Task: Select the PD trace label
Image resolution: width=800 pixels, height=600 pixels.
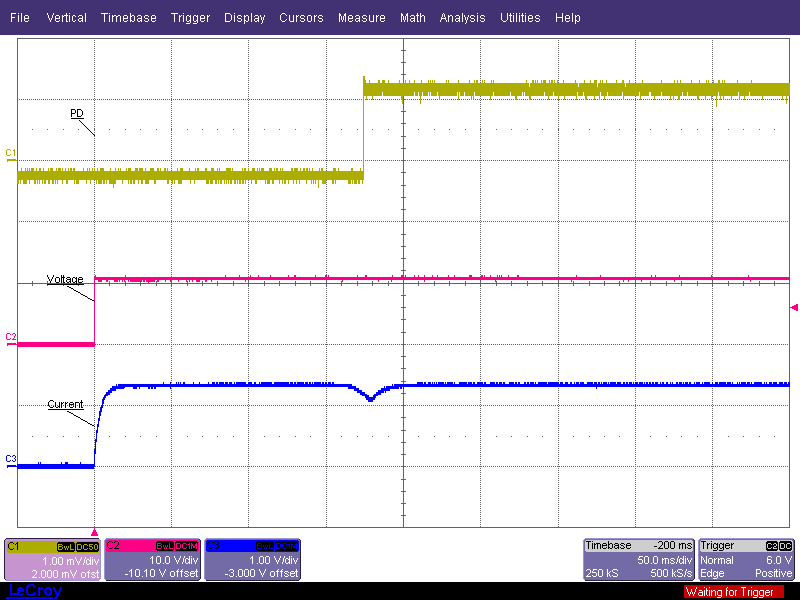Action: click(x=77, y=113)
